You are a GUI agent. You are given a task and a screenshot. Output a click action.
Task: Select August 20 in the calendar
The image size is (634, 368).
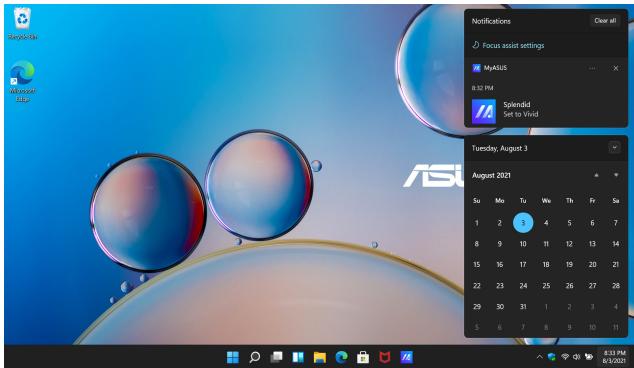[592, 264]
